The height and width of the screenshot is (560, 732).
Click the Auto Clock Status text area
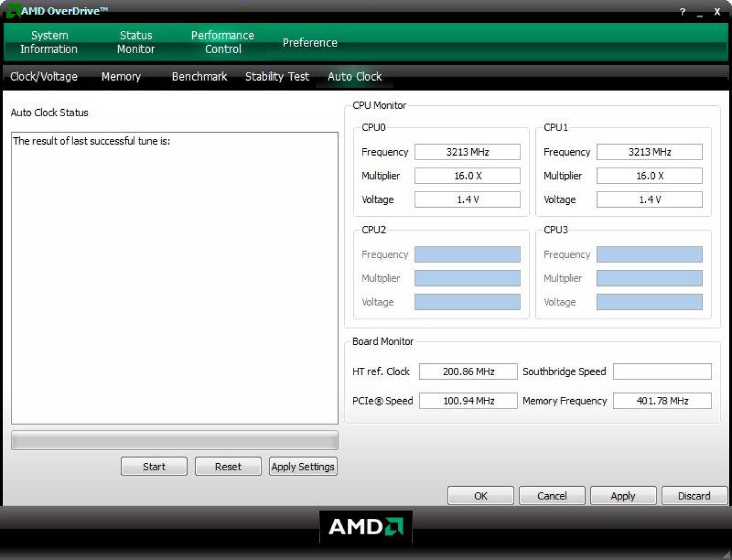click(x=174, y=279)
